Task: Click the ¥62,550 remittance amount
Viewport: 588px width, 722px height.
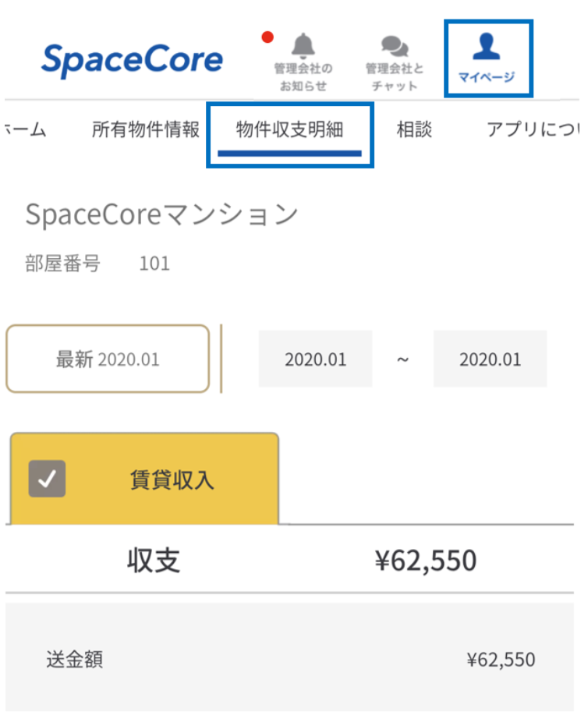Action: [501, 660]
